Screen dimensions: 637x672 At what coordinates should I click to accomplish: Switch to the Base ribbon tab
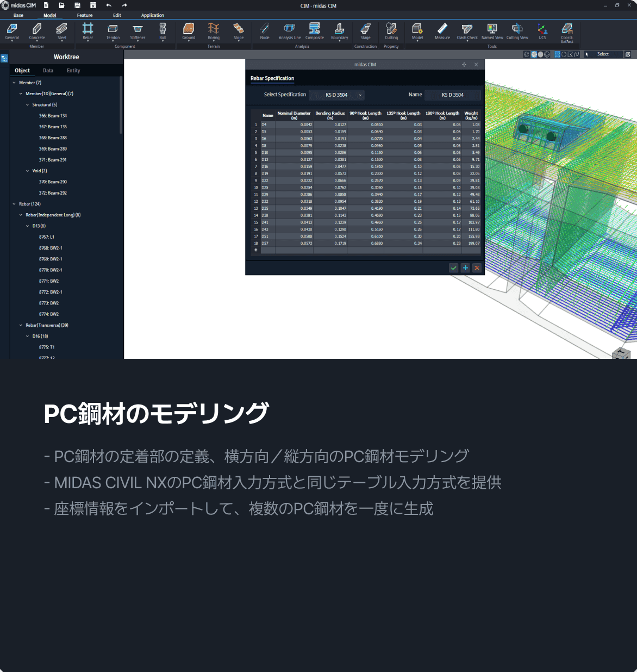point(18,15)
